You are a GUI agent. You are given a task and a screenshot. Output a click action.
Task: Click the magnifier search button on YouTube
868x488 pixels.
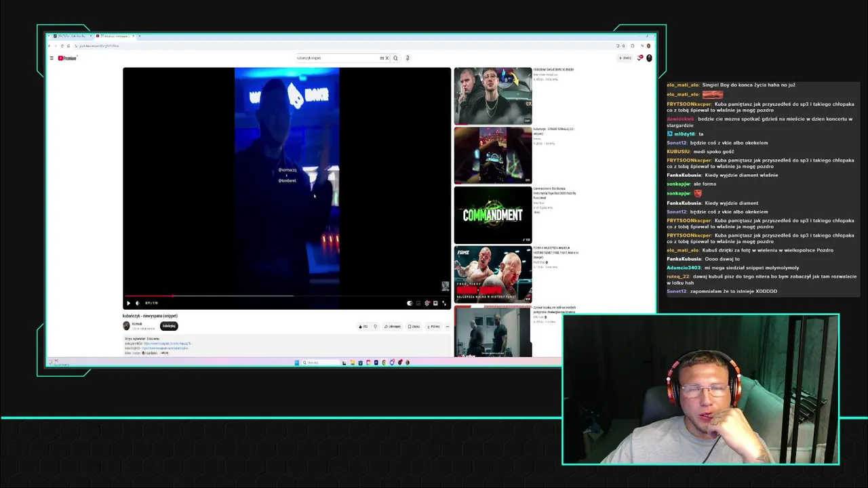(x=395, y=58)
